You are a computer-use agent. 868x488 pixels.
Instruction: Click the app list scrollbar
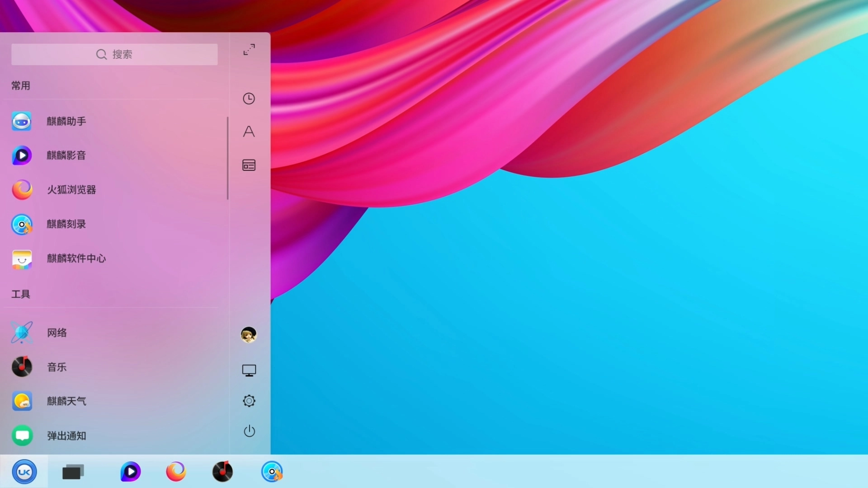227,158
